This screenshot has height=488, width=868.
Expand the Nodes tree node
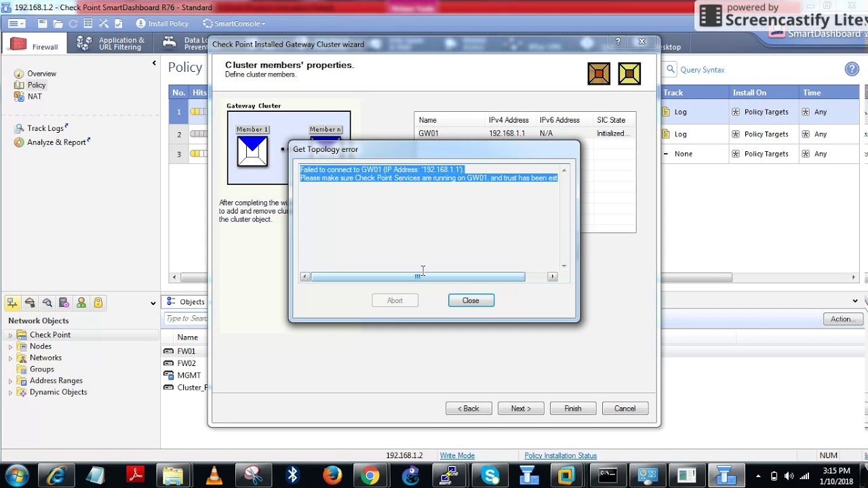(x=10, y=347)
